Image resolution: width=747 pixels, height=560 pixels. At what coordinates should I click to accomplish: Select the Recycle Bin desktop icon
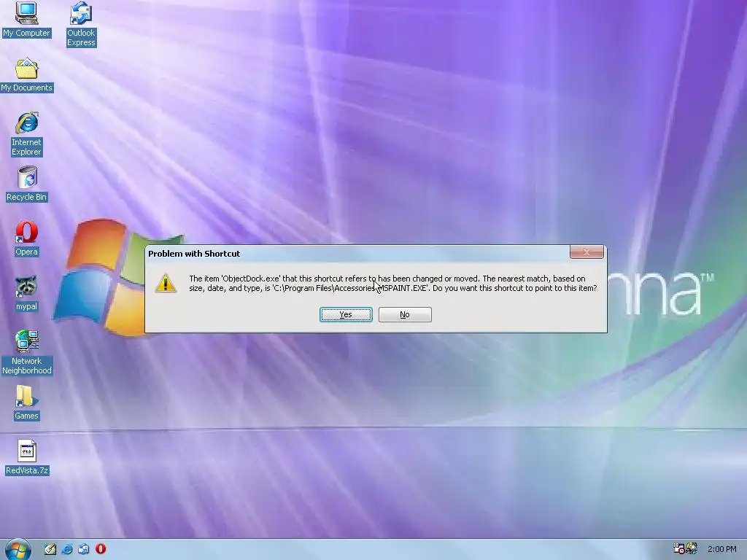click(x=27, y=184)
